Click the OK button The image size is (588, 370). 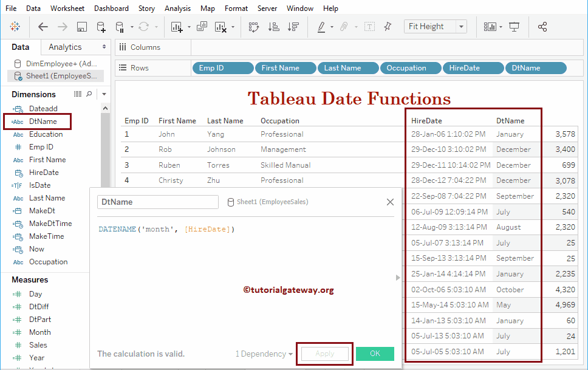click(375, 354)
